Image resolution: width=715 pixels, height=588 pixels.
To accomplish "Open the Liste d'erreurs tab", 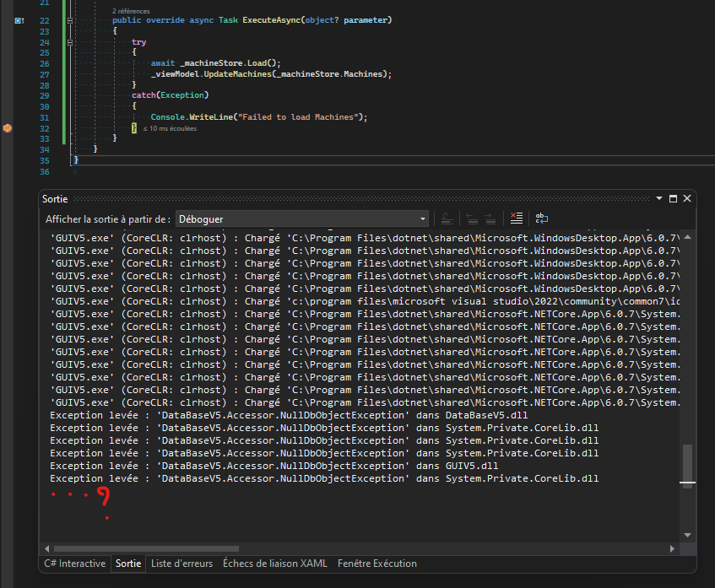I will point(181,564).
